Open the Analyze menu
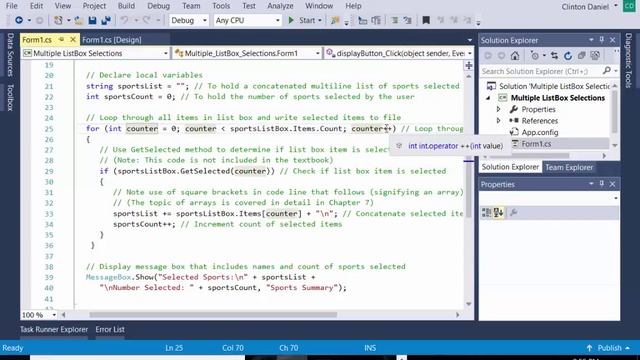 click(280, 6)
